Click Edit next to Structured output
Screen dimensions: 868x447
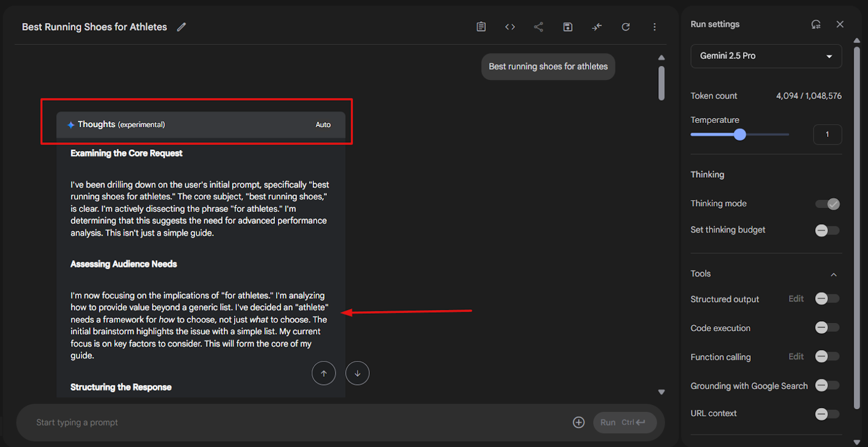(x=796, y=299)
